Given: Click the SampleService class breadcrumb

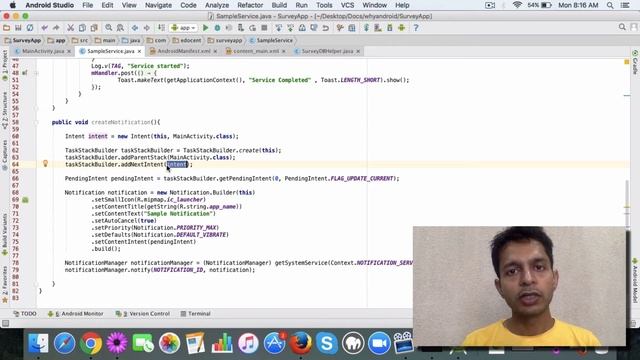Looking at the screenshot, I should (271, 40).
